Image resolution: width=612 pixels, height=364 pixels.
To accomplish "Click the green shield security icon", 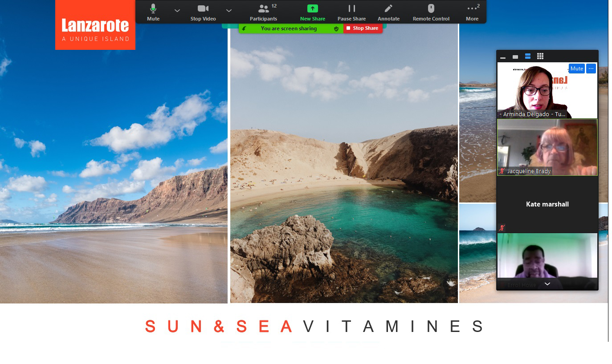I will pyautogui.click(x=336, y=28).
